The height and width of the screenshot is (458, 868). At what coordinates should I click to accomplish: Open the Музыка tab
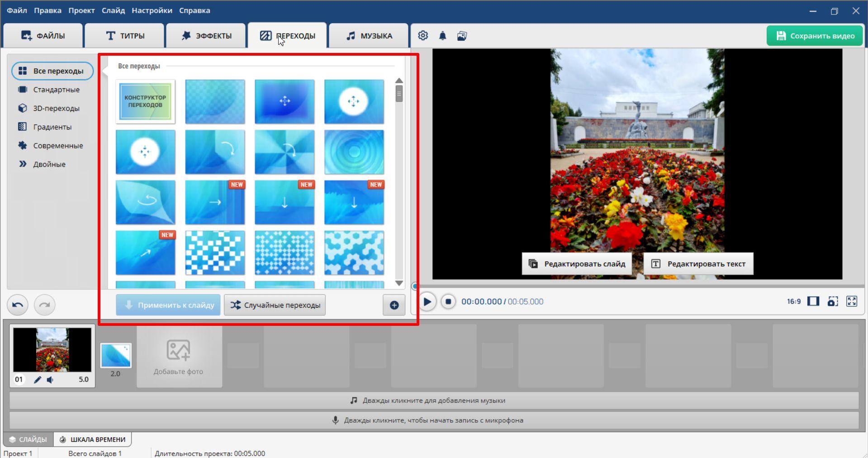coord(369,36)
